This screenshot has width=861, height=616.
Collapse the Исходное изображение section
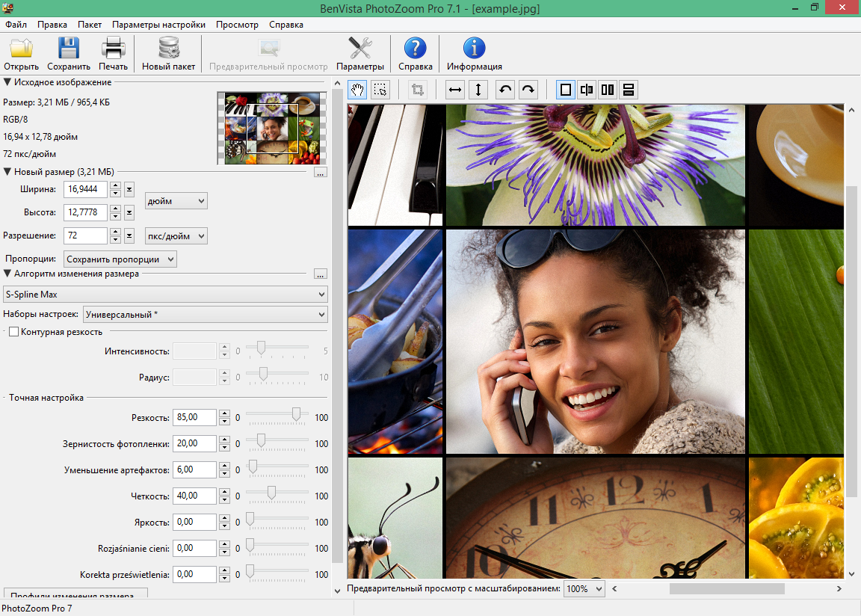click(x=7, y=82)
